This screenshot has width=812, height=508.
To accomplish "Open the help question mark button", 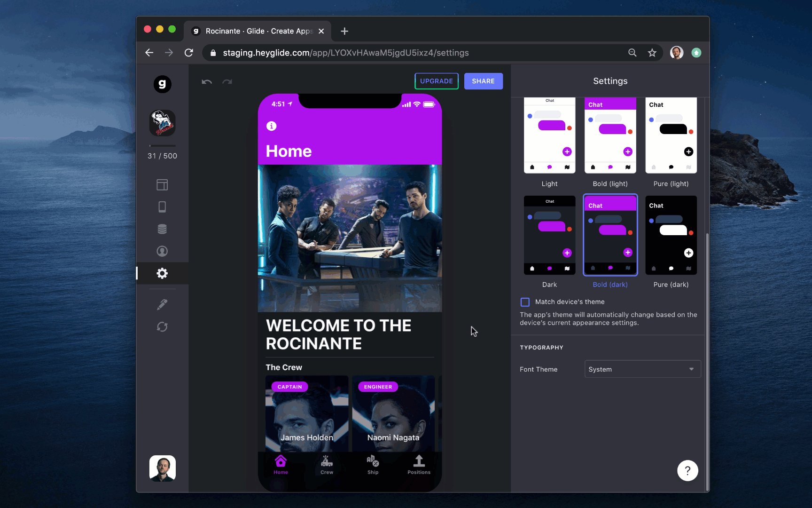I will [687, 470].
